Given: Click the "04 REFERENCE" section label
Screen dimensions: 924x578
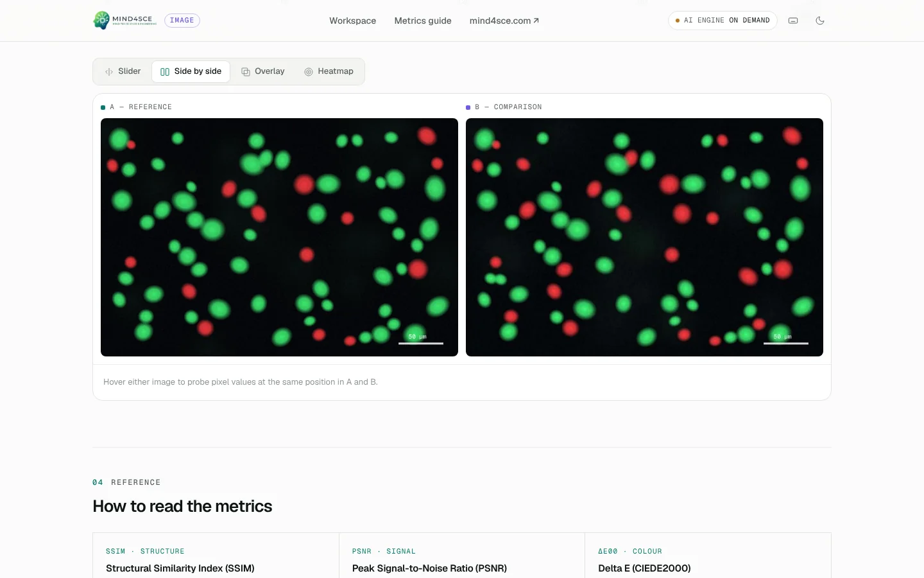Looking at the screenshot, I should (126, 482).
